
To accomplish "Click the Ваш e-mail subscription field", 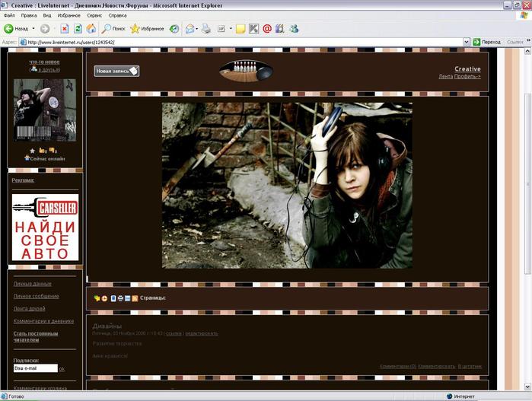I will [x=35, y=368].
